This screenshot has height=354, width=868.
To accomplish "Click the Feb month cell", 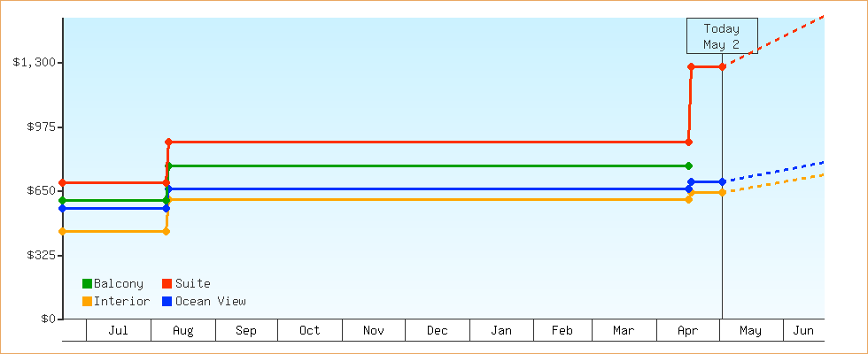I will 562,330.
